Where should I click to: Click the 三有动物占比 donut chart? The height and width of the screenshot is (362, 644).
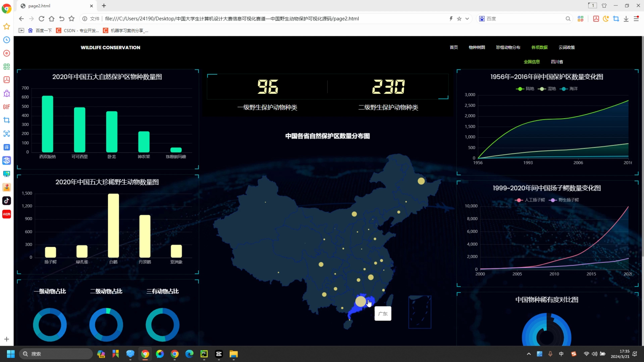[163, 325]
